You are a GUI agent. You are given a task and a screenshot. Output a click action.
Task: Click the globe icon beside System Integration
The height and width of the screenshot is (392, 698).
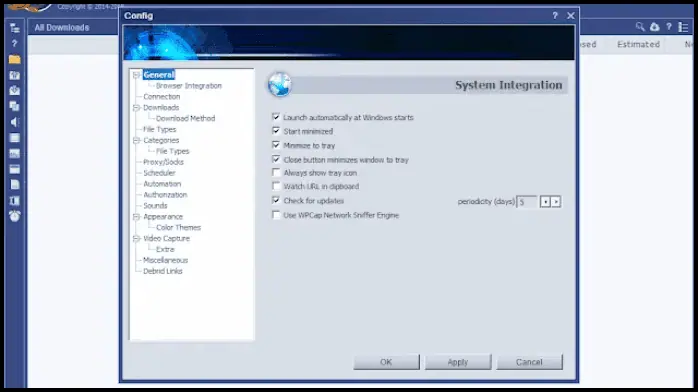[280, 84]
